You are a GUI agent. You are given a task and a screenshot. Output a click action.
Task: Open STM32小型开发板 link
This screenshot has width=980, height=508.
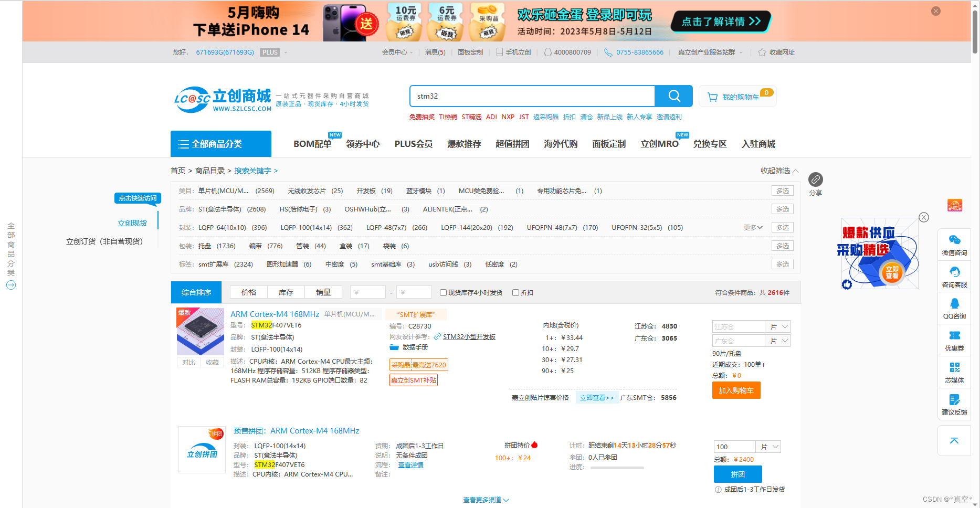point(469,337)
